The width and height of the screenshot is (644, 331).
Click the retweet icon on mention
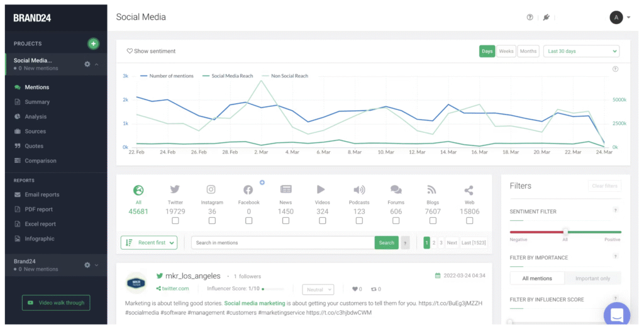point(374,289)
